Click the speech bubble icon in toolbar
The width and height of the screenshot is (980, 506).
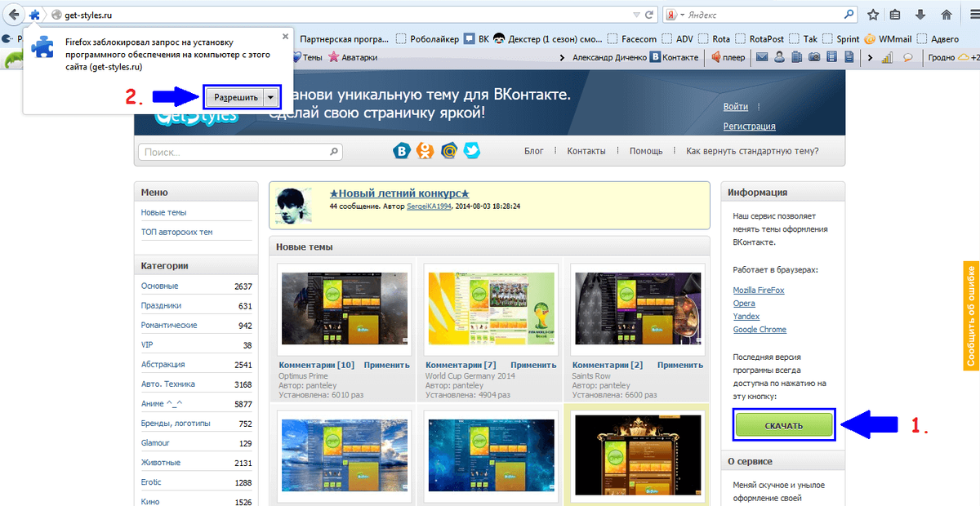pyautogui.click(x=907, y=57)
